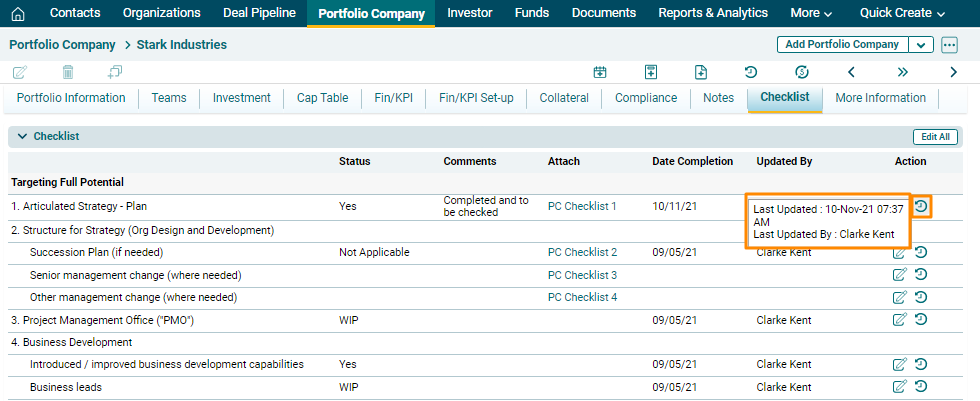Image resolution: width=980 pixels, height=401 pixels.
Task: Click Portfolio Company breadcrumb link
Action: tap(59, 45)
